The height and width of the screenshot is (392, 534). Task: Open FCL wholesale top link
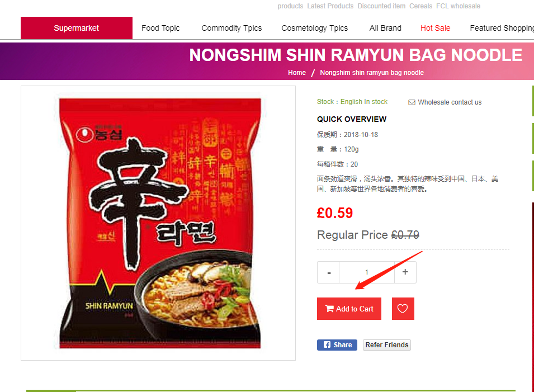pyautogui.click(x=458, y=6)
